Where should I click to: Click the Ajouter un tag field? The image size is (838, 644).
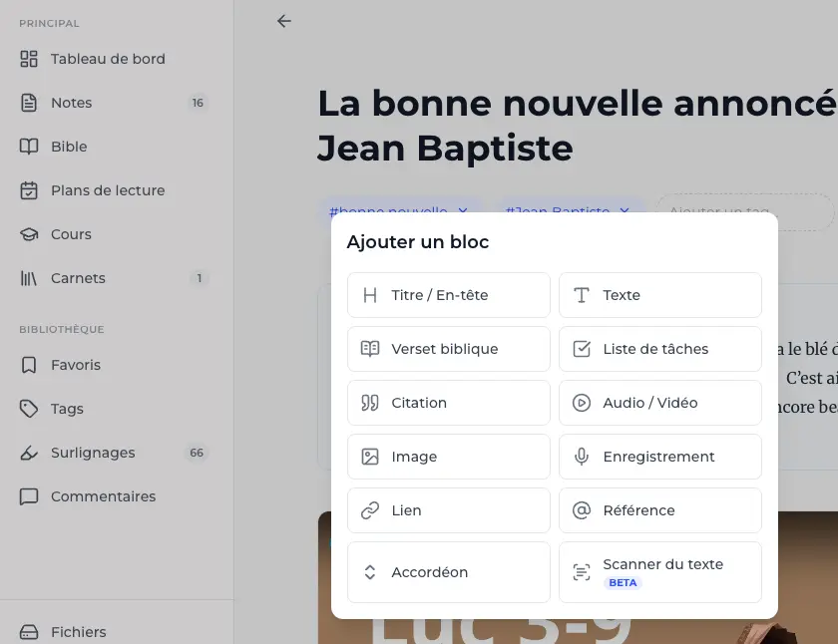(743, 211)
